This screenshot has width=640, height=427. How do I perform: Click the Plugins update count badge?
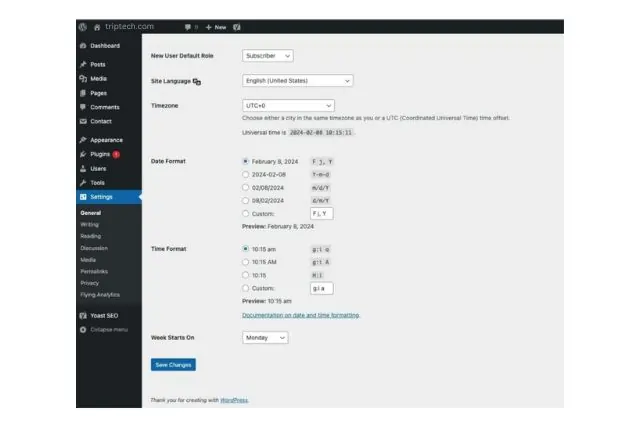tap(116, 154)
